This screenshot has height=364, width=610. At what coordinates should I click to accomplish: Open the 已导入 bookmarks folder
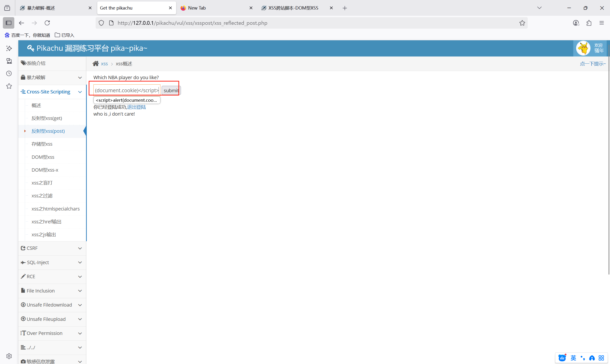pos(64,35)
